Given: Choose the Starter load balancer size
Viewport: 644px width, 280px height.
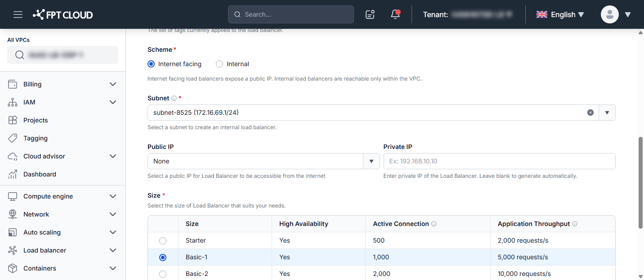Looking at the screenshot, I should (163, 241).
